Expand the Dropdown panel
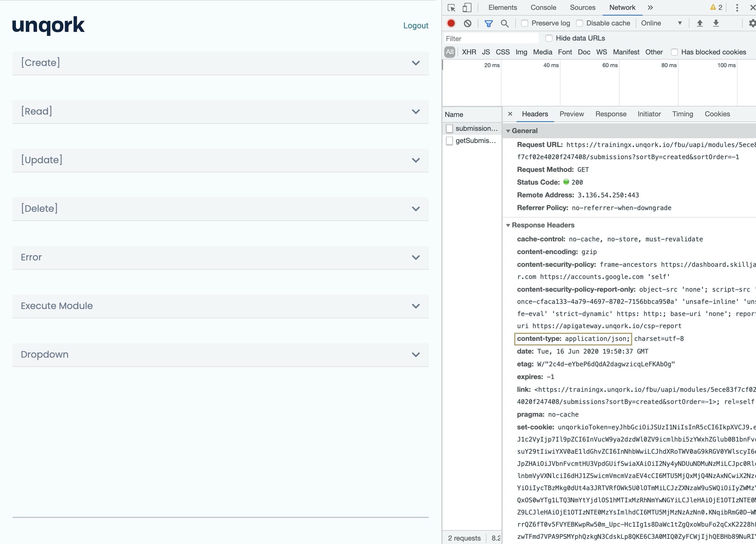 [220, 355]
